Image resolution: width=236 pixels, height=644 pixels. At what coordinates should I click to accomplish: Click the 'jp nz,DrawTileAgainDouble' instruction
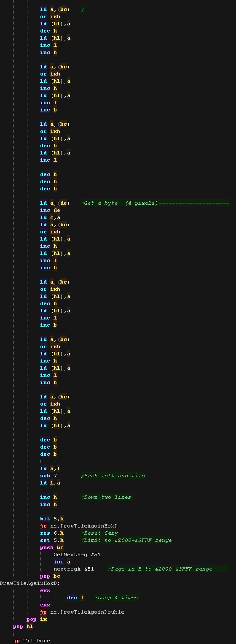coord(82,612)
